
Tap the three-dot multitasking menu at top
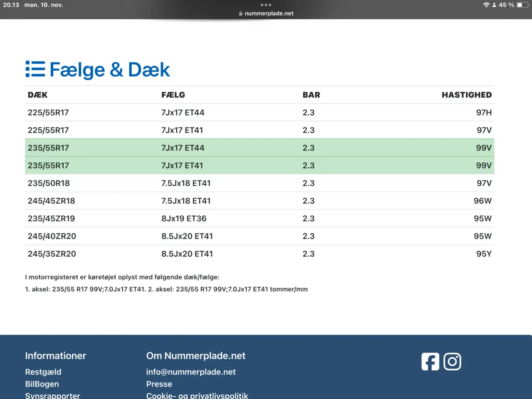[x=266, y=5]
